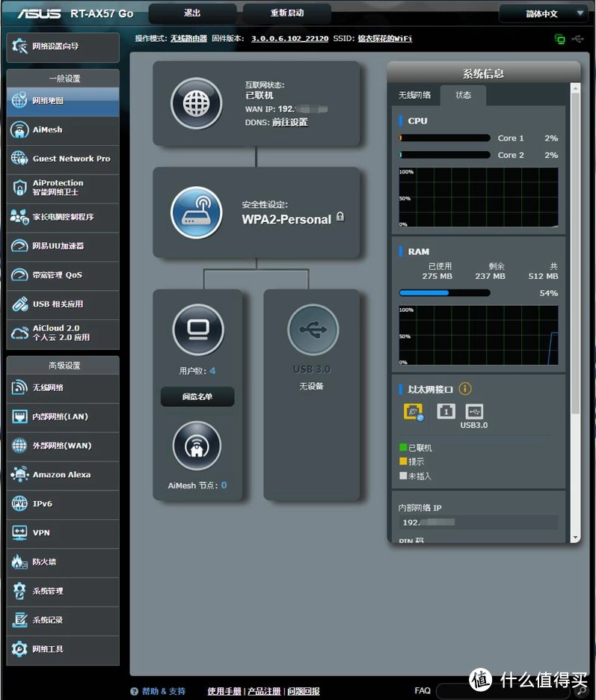Open the 无线路由器 operation mode link
Screen dimensions: 596x700
[x=188, y=38]
